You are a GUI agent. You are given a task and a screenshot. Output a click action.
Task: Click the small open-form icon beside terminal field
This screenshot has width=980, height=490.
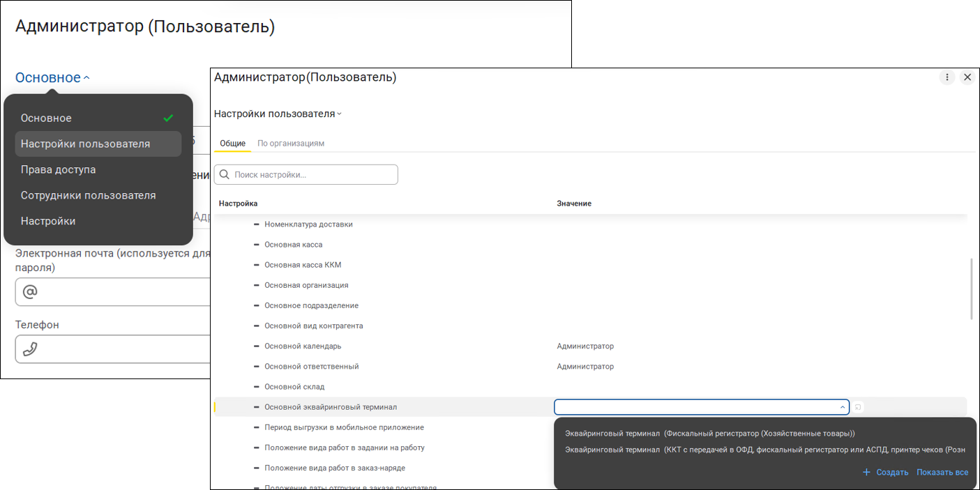858,407
